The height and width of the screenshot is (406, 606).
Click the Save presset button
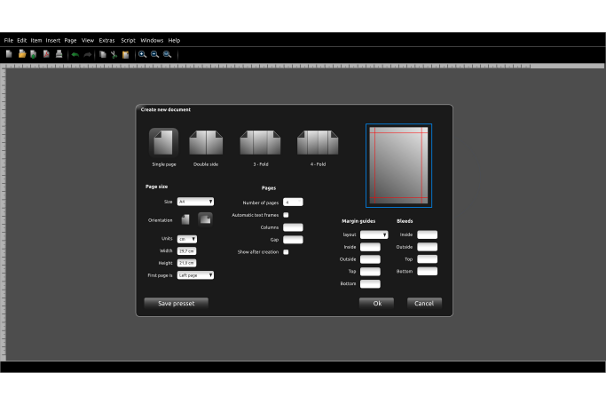coord(176,303)
